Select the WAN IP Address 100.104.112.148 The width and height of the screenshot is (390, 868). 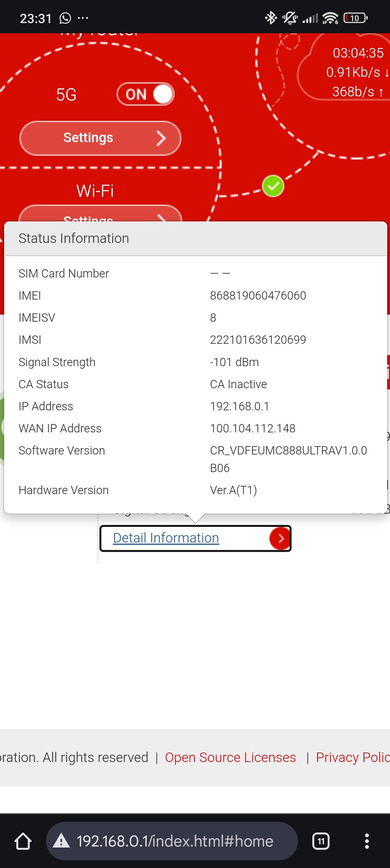(252, 428)
